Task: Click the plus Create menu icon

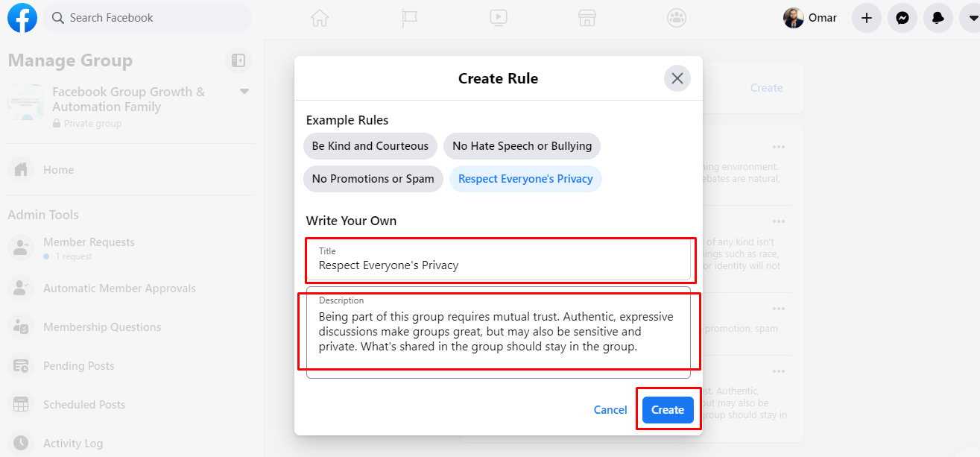Action: pyautogui.click(x=866, y=18)
